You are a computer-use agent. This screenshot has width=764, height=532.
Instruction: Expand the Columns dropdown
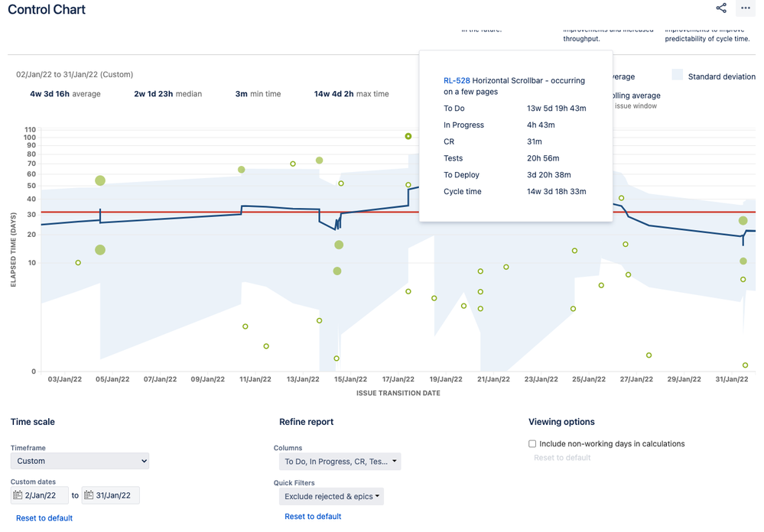[340, 462]
